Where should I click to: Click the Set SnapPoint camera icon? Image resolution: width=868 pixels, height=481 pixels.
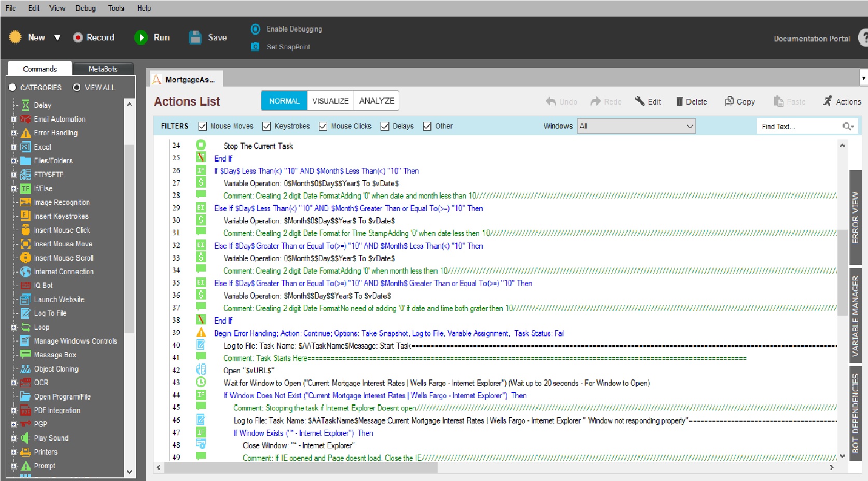tap(255, 47)
